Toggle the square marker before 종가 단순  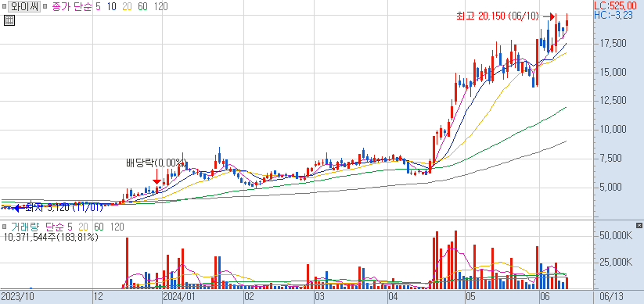tap(45, 7)
